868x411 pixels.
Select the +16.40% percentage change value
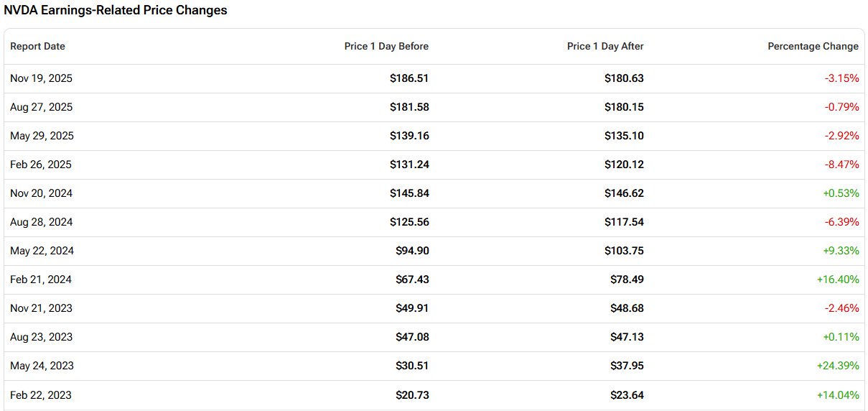point(838,280)
